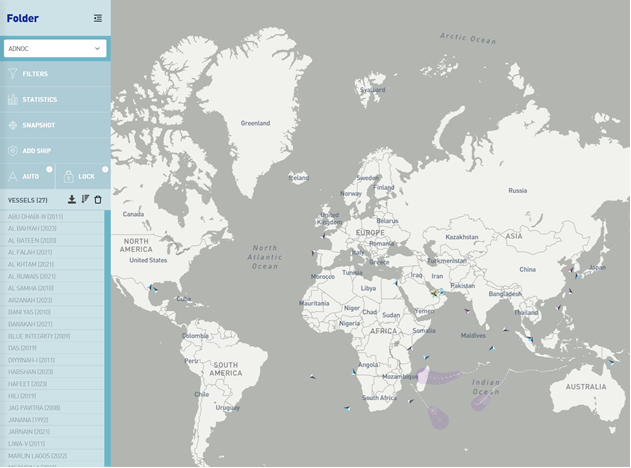This screenshot has width=631, height=468.
Task: Download the vessels list
Action: click(x=72, y=199)
